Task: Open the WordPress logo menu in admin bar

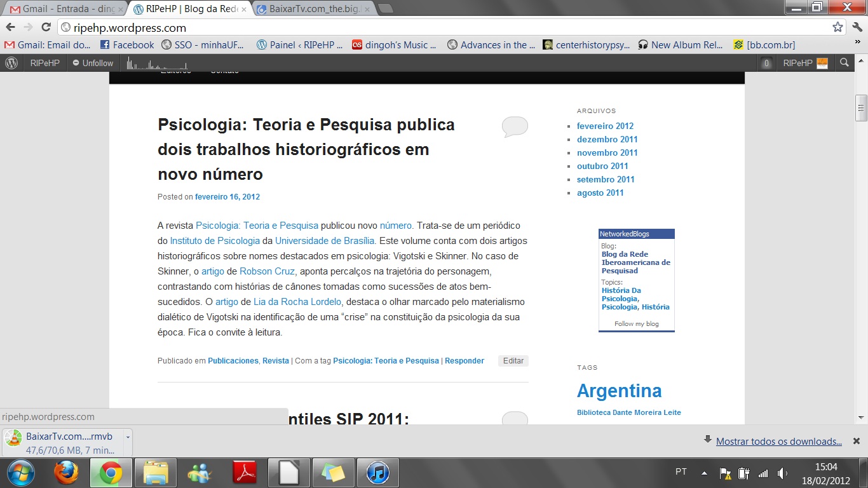Action: 11,63
